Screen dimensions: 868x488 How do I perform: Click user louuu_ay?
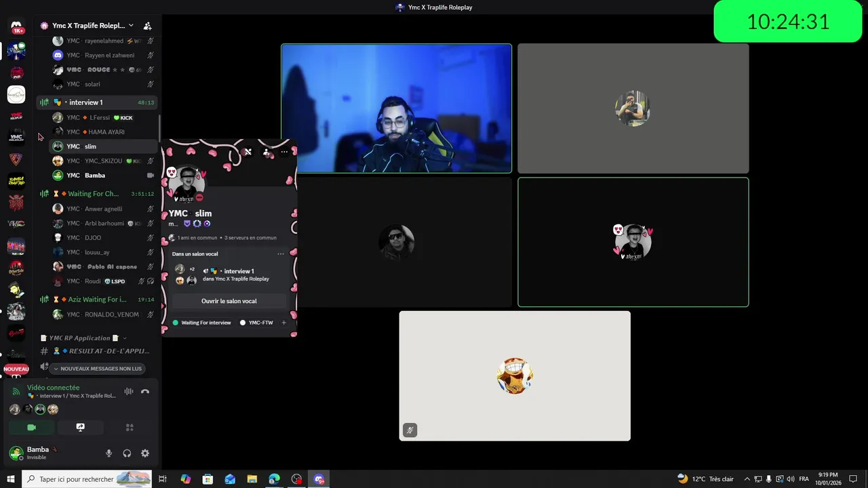(103, 252)
